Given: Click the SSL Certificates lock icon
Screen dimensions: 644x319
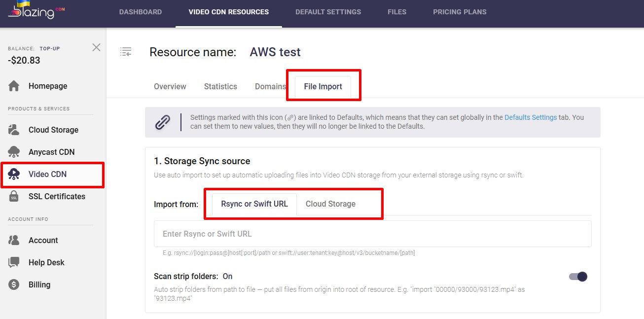Looking at the screenshot, I should [14, 196].
